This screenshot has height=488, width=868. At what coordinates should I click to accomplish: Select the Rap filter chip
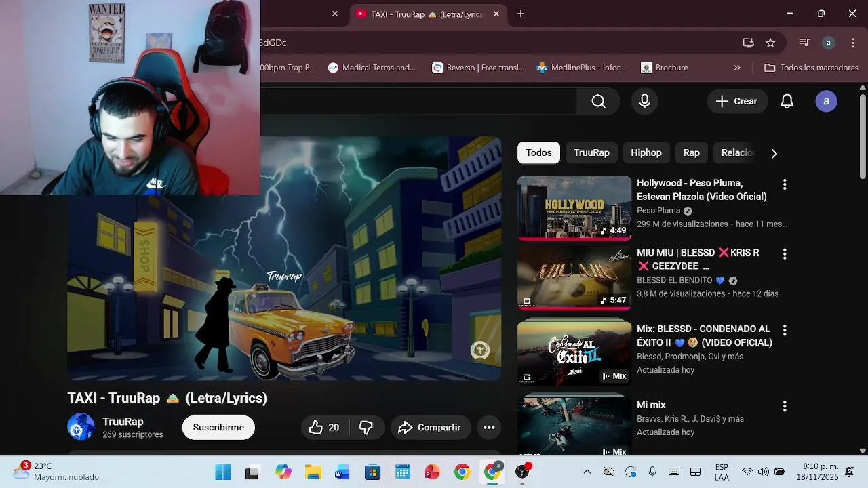click(691, 152)
